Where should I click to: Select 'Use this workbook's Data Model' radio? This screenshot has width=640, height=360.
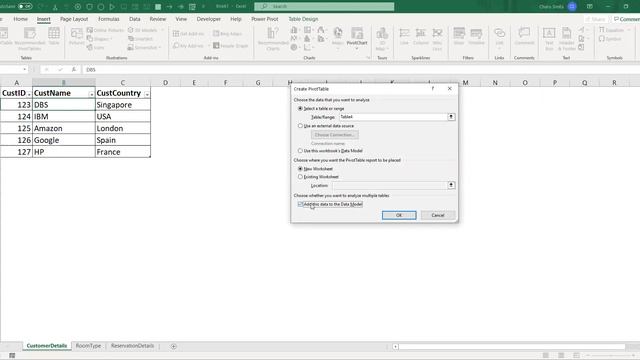(x=300, y=151)
